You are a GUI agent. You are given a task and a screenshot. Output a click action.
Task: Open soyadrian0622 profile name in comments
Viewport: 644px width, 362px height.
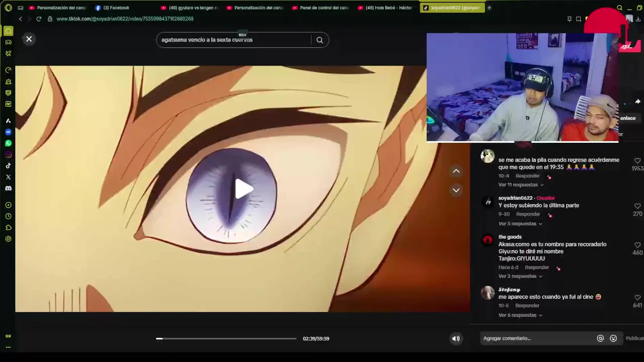point(515,198)
